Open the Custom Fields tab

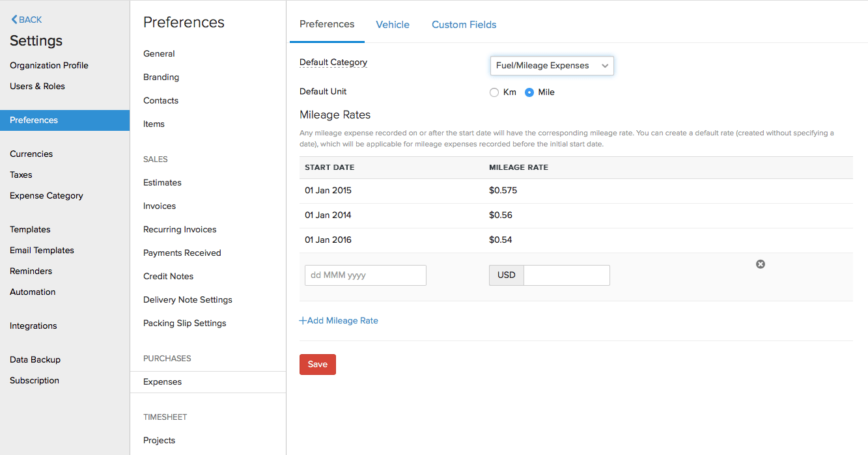(464, 25)
